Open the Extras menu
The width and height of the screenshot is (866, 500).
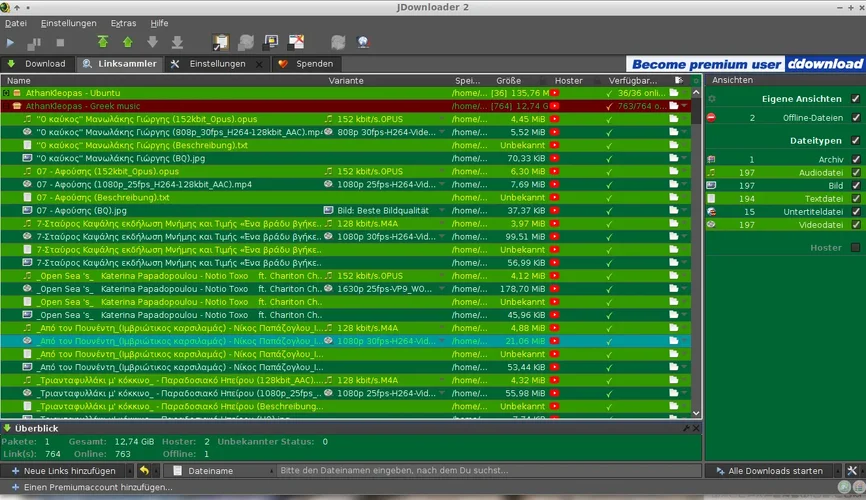coord(124,23)
